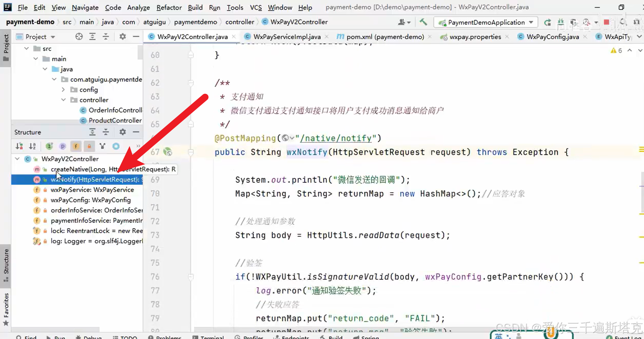The image size is (644, 339).
Task: Toggle Sort Alphabetically in Structure toolbar
Action: click(x=33, y=146)
